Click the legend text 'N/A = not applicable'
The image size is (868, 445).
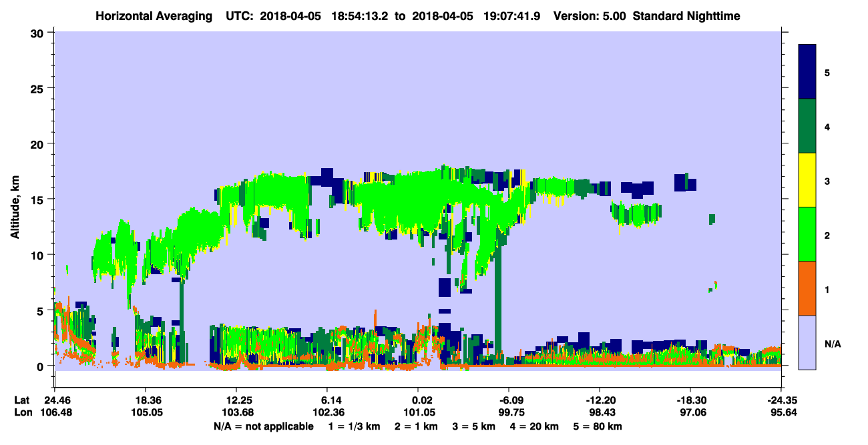pyautogui.click(x=263, y=426)
